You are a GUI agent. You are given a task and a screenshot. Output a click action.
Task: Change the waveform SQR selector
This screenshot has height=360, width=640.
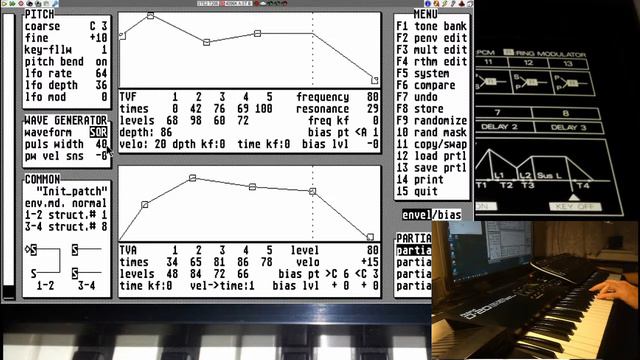(x=99, y=133)
